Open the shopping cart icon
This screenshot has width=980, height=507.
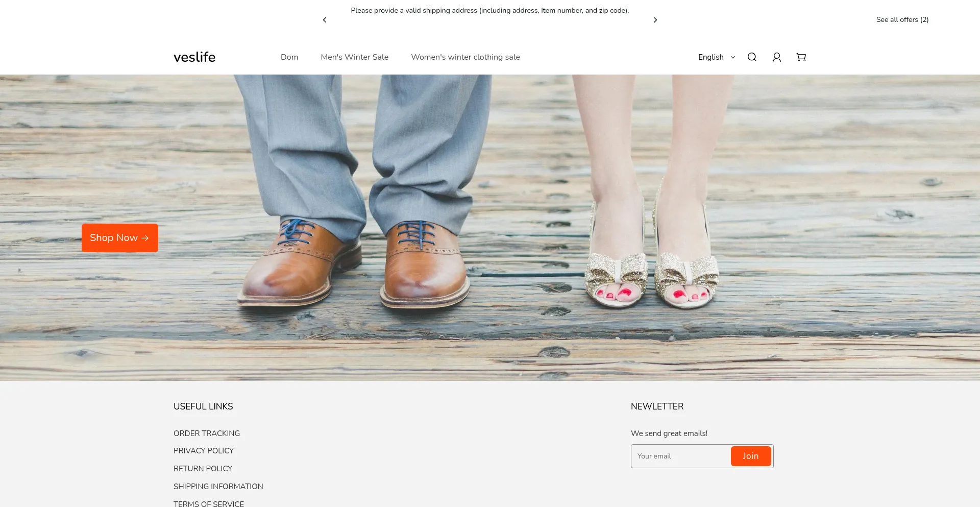(x=801, y=57)
